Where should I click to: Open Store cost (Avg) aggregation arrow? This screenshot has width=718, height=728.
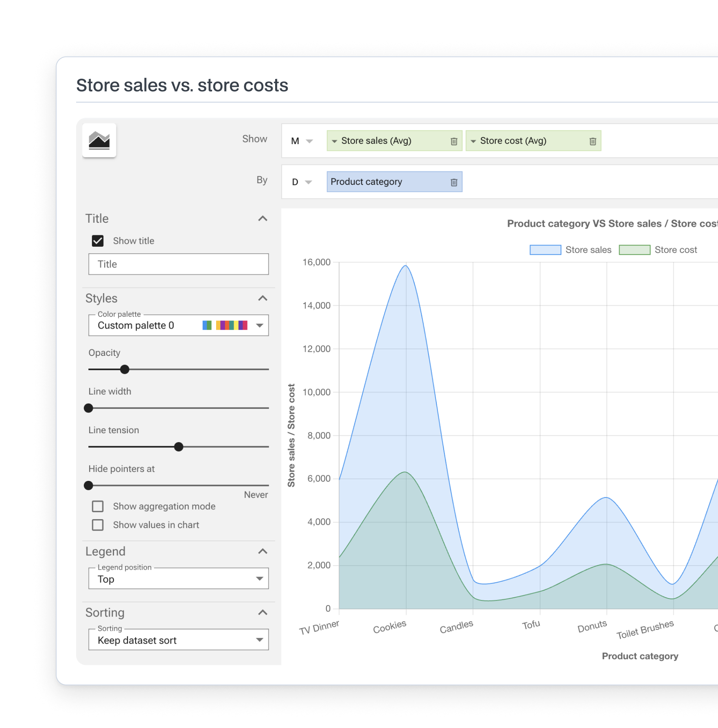[x=473, y=141]
